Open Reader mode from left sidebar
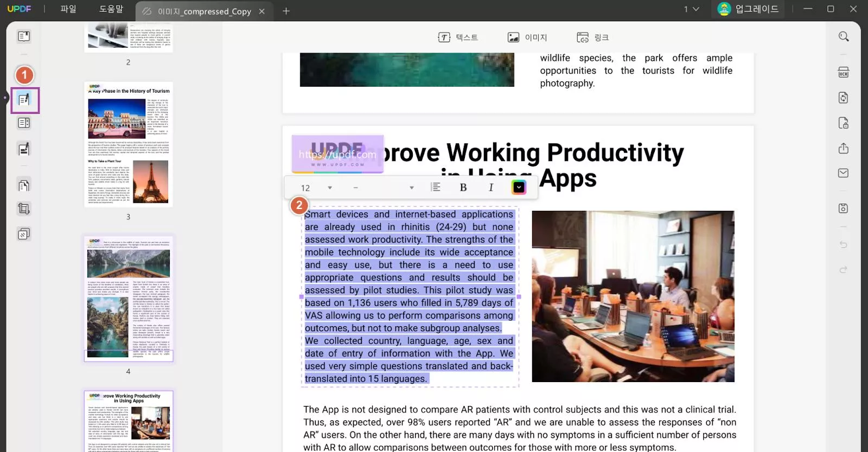Screen dimensions: 868x452 (24, 36)
